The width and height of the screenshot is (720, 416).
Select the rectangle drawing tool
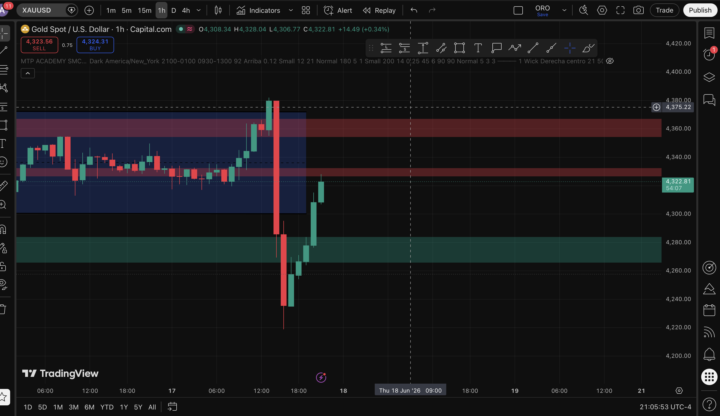coord(459,48)
